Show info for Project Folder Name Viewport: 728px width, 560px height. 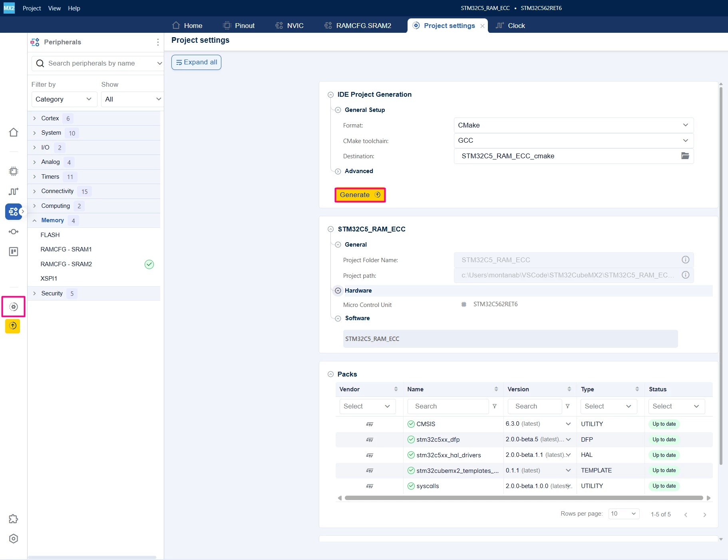click(x=685, y=260)
